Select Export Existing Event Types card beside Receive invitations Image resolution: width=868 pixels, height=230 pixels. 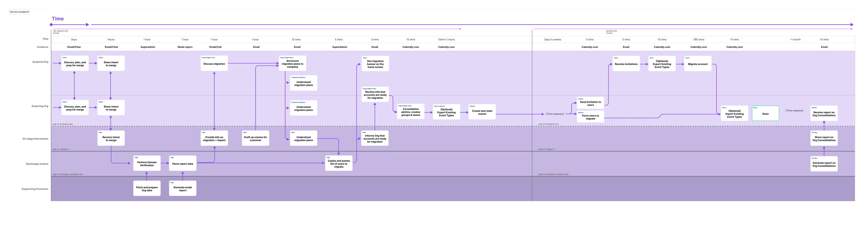[x=662, y=64]
